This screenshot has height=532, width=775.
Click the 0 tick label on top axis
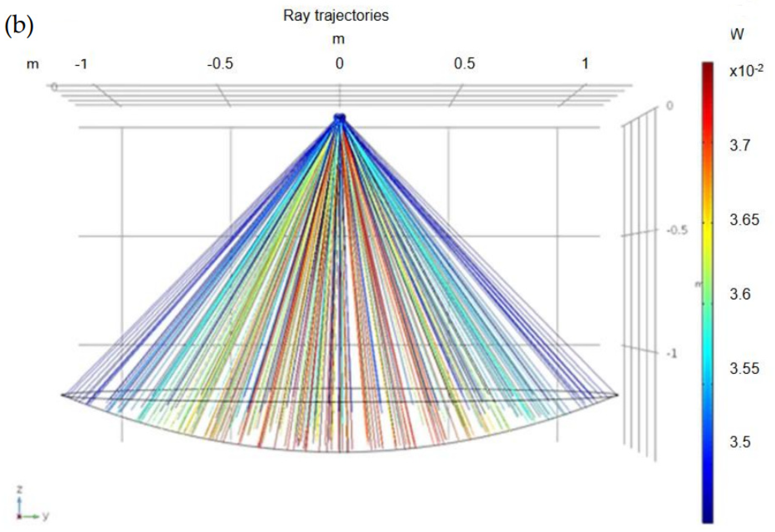click(x=339, y=63)
